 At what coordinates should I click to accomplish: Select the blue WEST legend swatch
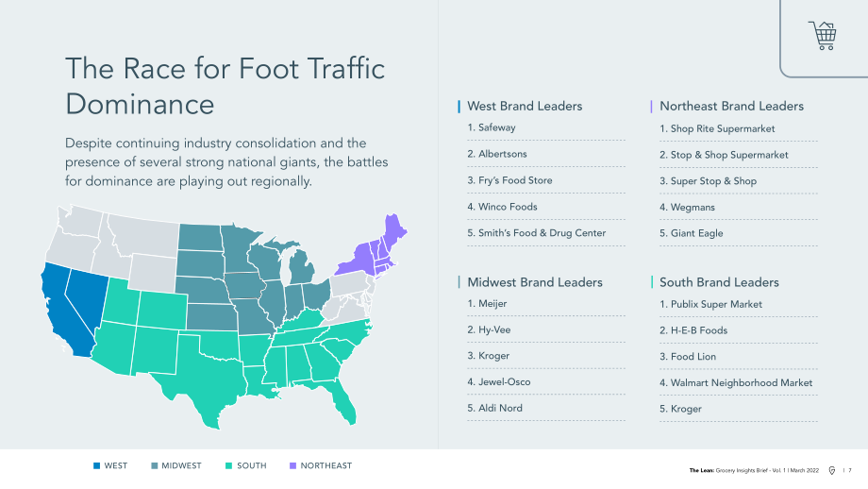pyautogui.click(x=97, y=465)
